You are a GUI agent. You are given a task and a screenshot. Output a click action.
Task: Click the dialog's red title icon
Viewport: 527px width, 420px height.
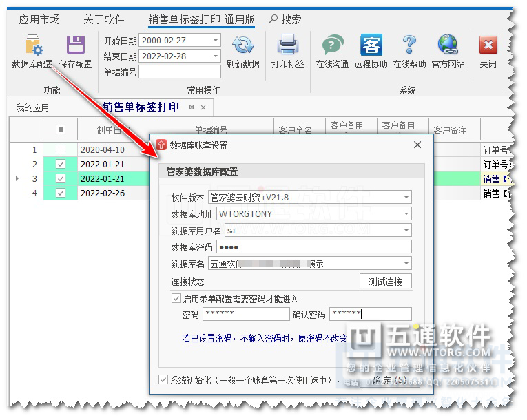point(161,145)
